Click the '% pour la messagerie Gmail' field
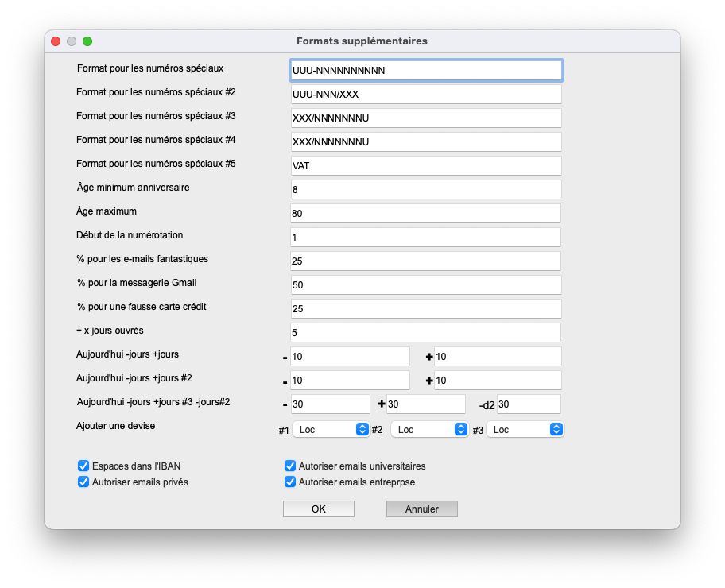 (426, 284)
